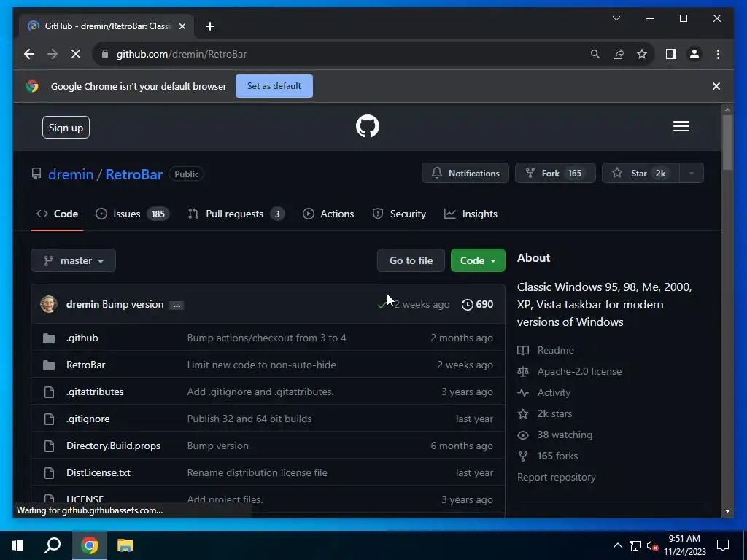Open the Activity link

click(543, 392)
